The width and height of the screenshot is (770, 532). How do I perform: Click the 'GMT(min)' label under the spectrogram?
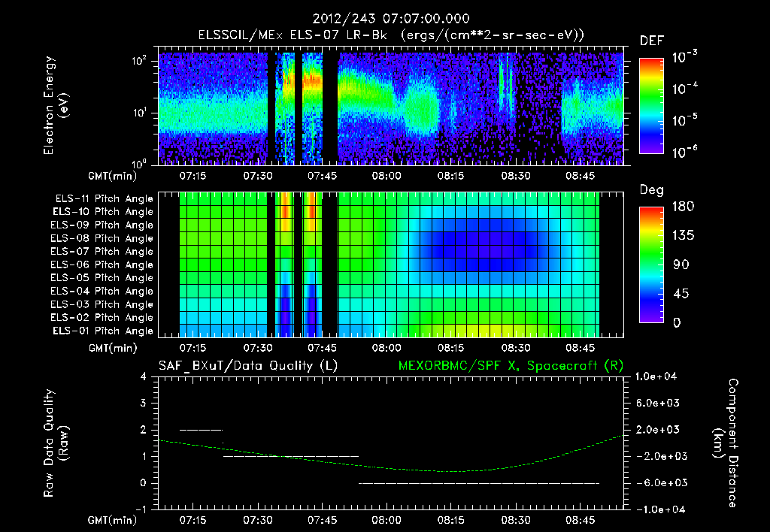[x=113, y=176]
